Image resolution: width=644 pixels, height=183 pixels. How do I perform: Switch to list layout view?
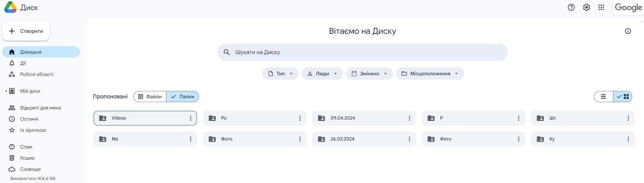click(603, 97)
